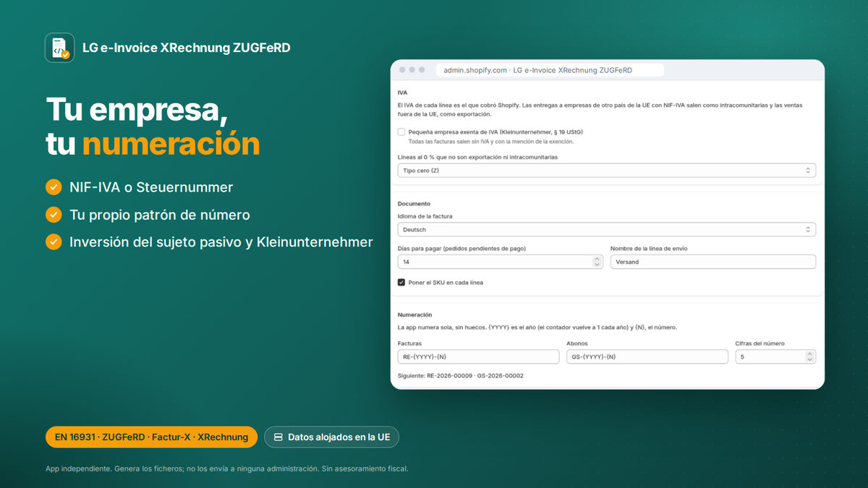Click the NIF-IVA o Steuernummer text
The height and width of the screenshot is (488, 868).
click(x=151, y=187)
